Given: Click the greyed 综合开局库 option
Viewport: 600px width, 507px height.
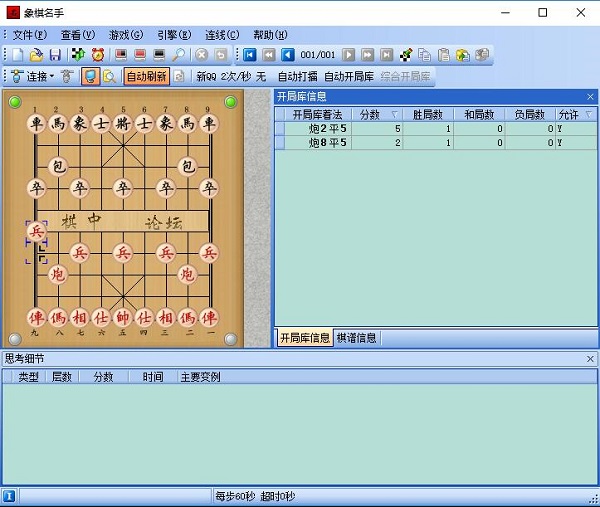Looking at the screenshot, I should [405, 77].
